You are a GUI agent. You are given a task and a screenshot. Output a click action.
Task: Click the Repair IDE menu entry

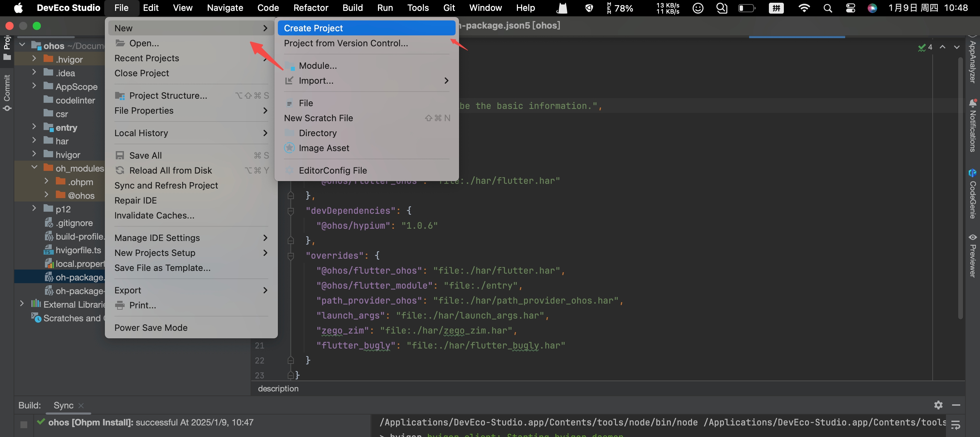coord(191,200)
